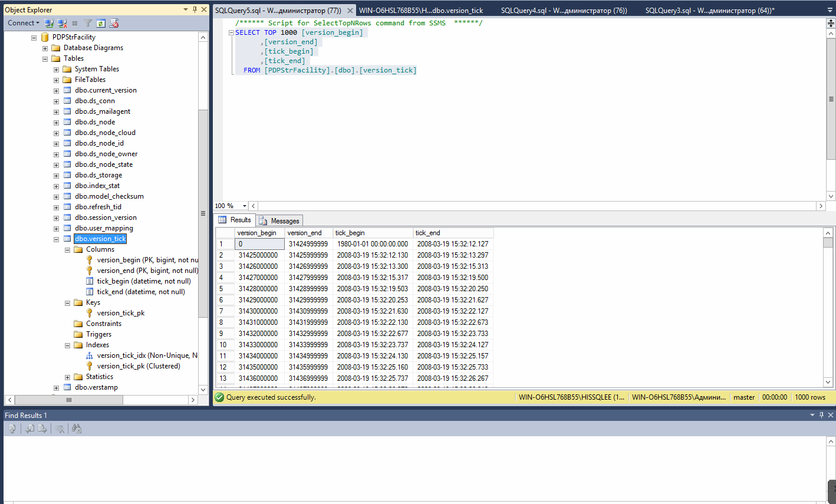Click the version_tick_idx index icon

pos(90,355)
